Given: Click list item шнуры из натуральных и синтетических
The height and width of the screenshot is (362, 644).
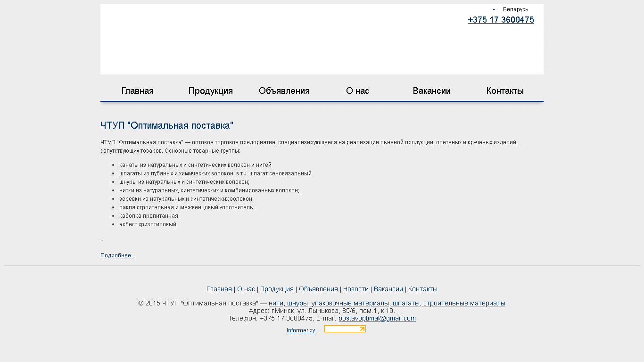Looking at the screenshot, I should (x=184, y=182).
